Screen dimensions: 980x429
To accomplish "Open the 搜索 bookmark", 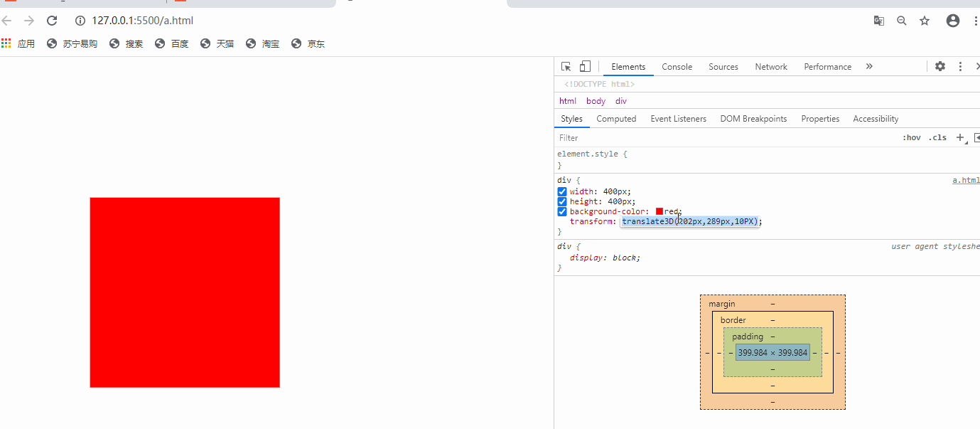I will tap(126, 43).
